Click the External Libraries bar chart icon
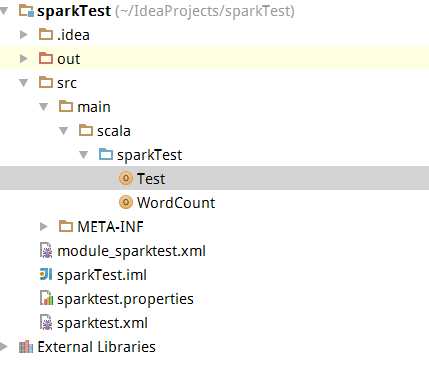 tap(26, 347)
